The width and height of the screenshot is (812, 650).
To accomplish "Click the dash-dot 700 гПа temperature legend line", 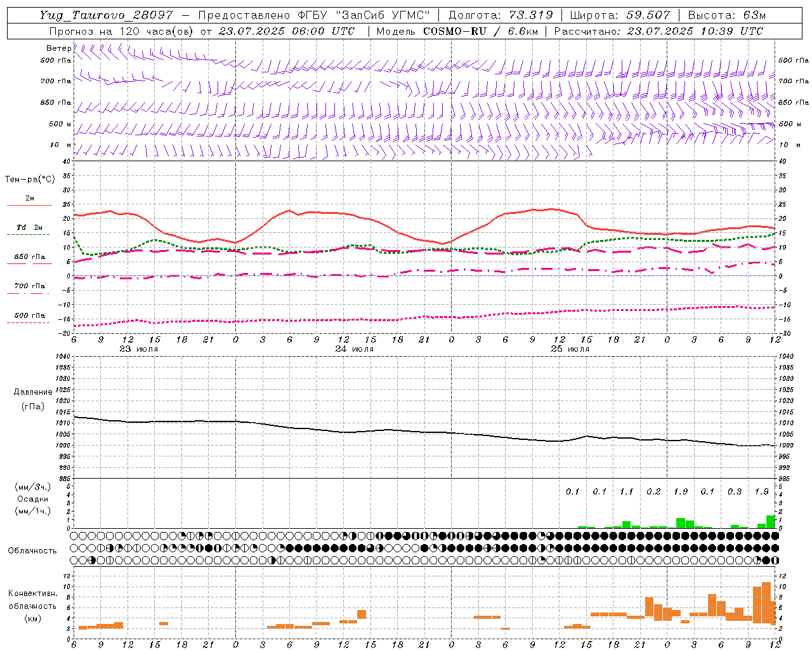I will tap(28, 293).
